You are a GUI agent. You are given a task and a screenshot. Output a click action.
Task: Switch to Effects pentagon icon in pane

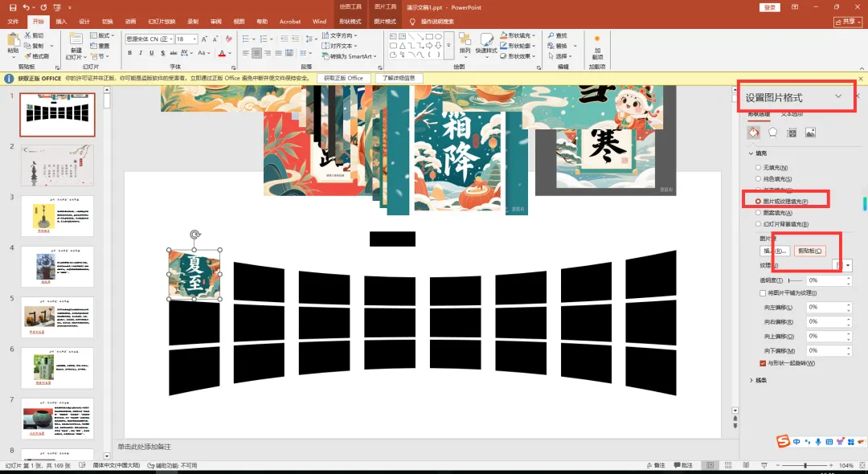pos(773,133)
